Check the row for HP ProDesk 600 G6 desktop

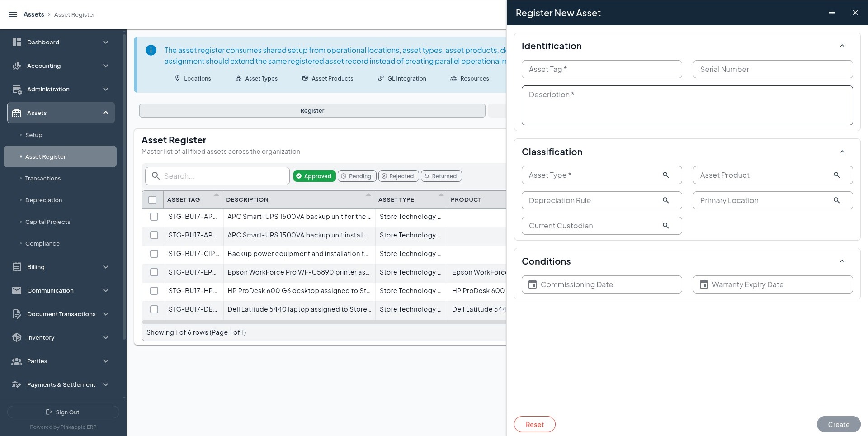point(154,291)
